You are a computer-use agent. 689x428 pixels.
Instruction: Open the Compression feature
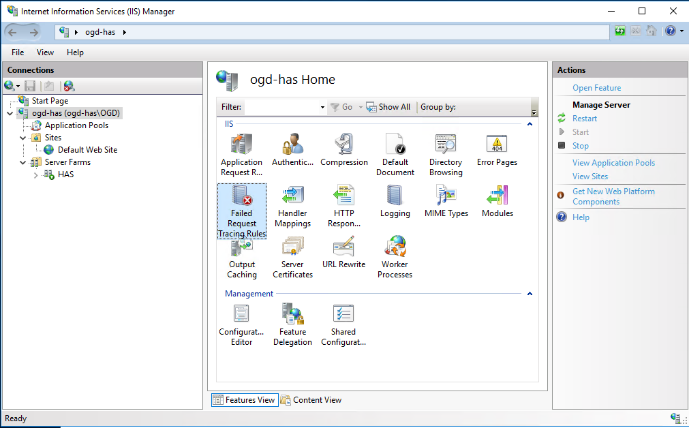pos(344,150)
